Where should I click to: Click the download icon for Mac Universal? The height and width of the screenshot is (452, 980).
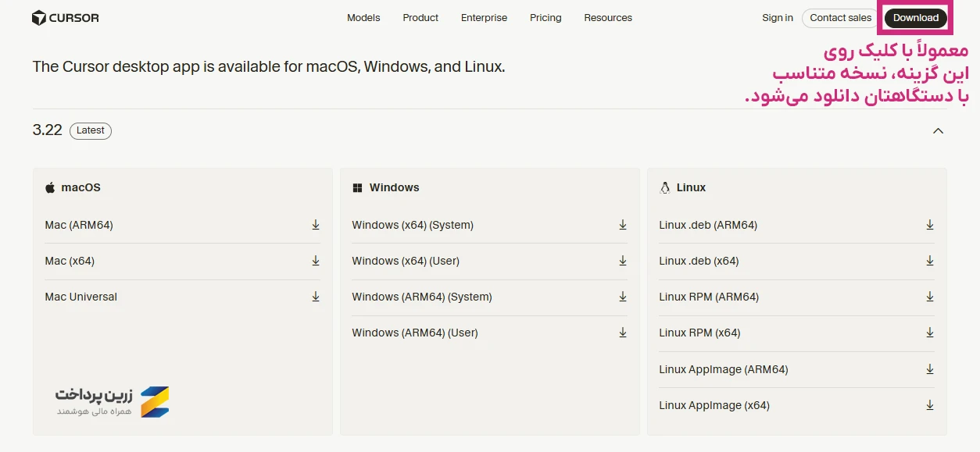[316, 297]
